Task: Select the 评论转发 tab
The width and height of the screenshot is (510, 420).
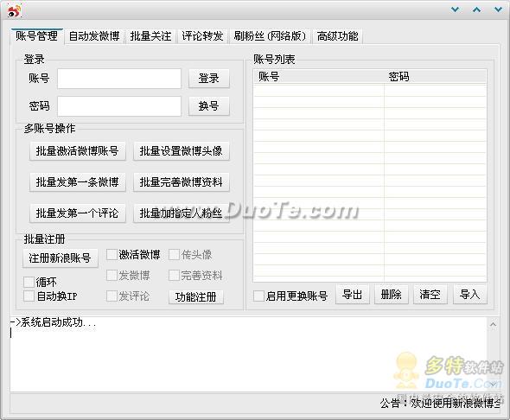Action: [x=202, y=36]
